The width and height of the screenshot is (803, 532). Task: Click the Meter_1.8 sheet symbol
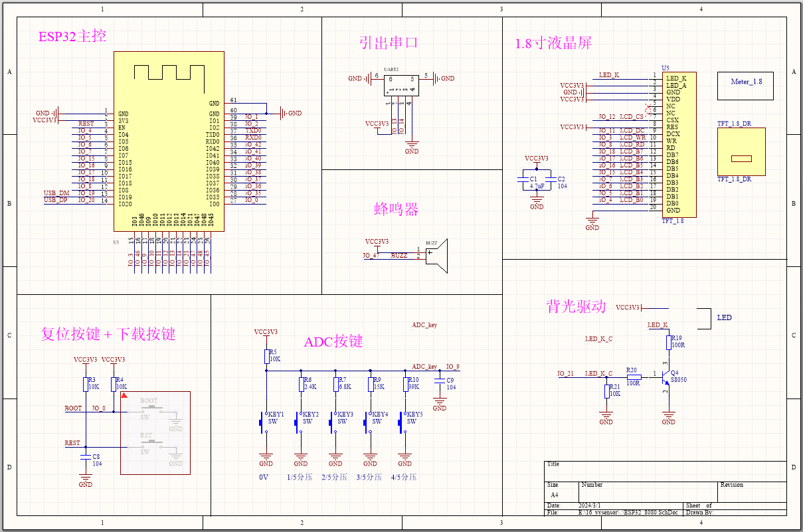point(745,86)
